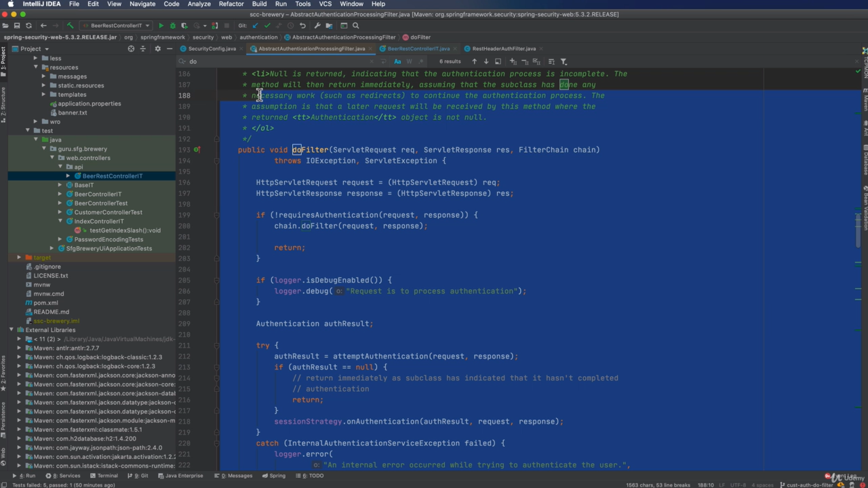
Task: Expand the target folder in project tree
Action: [19, 258]
